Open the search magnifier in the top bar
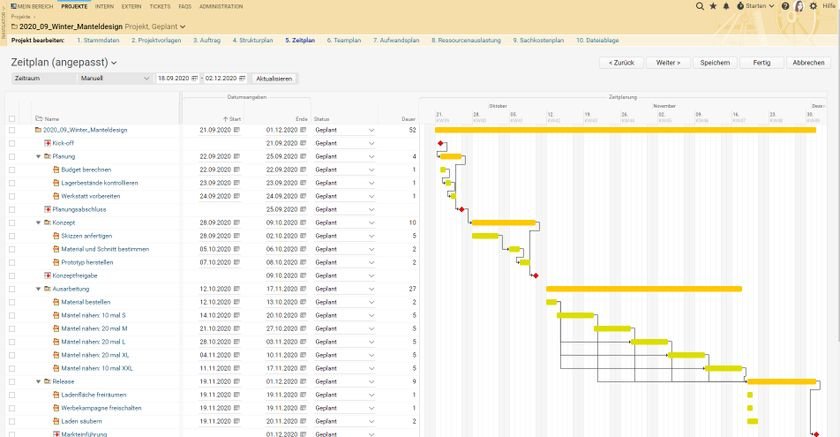840x437 pixels. [x=700, y=6]
